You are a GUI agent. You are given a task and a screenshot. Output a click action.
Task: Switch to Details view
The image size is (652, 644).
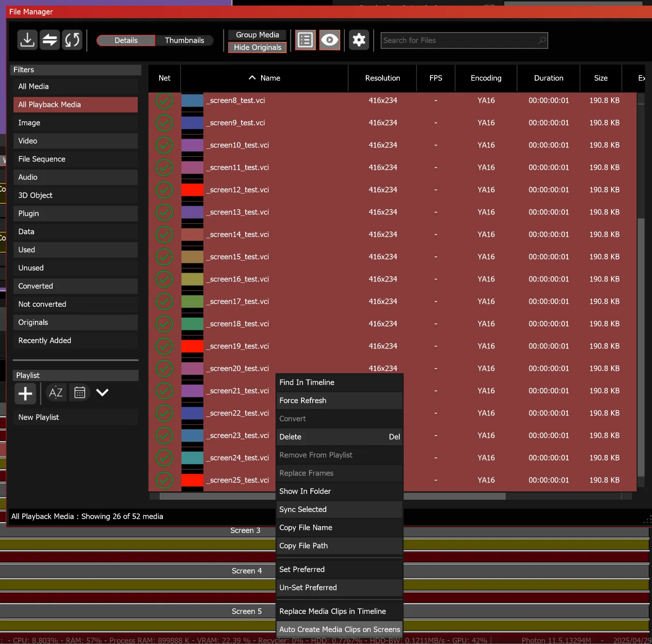click(x=126, y=40)
